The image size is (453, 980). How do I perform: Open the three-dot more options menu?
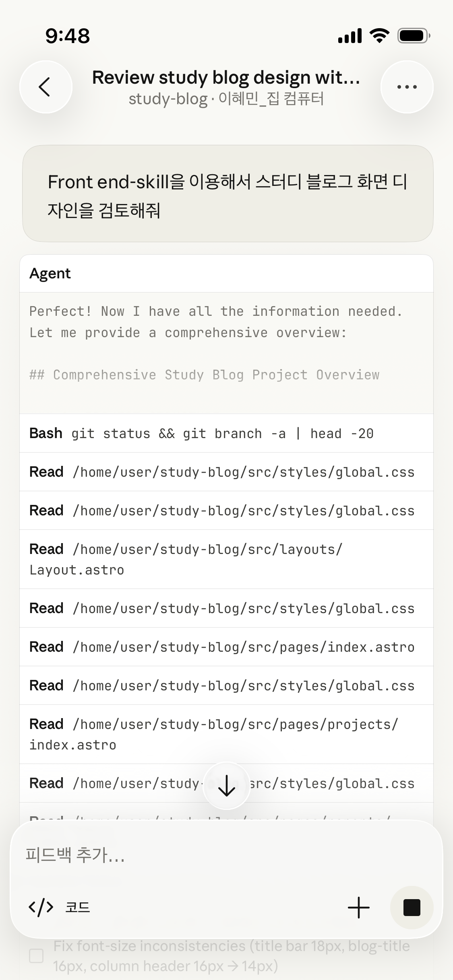tap(407, 87)
